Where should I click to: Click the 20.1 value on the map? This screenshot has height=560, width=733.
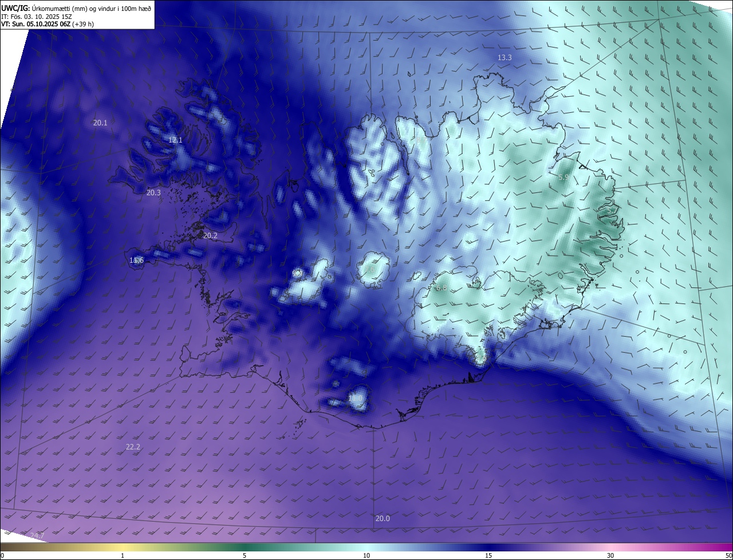100,123
